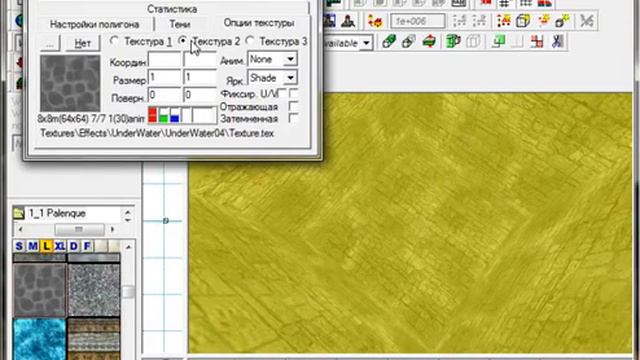Click the first dotted fraction icon after 1e+006

coord(460,21)
